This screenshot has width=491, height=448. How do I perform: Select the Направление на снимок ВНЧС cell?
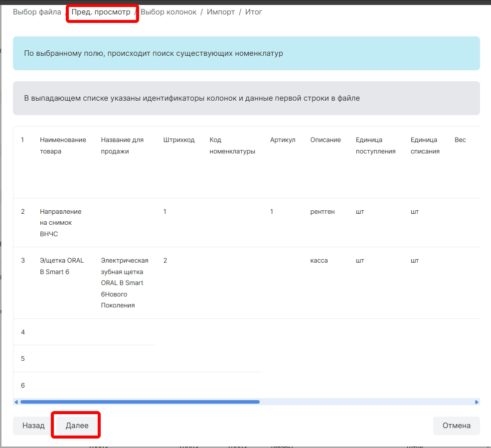[x=60, y=223]
